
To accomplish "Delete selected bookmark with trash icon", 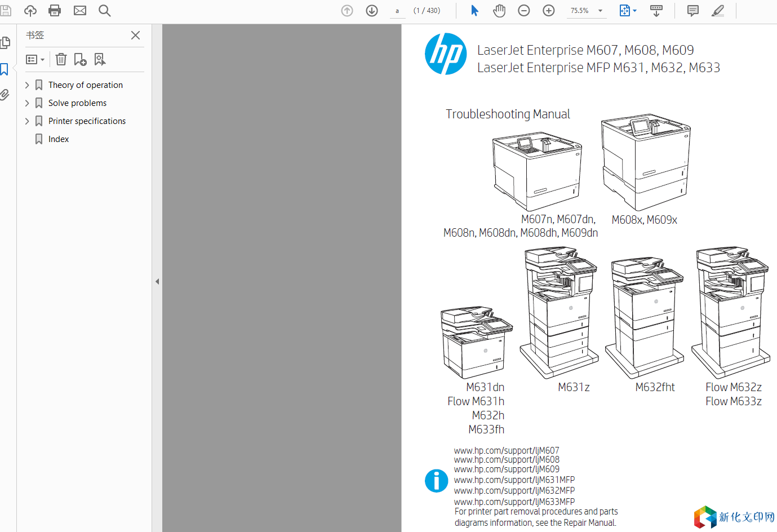I will click(61, 59).
